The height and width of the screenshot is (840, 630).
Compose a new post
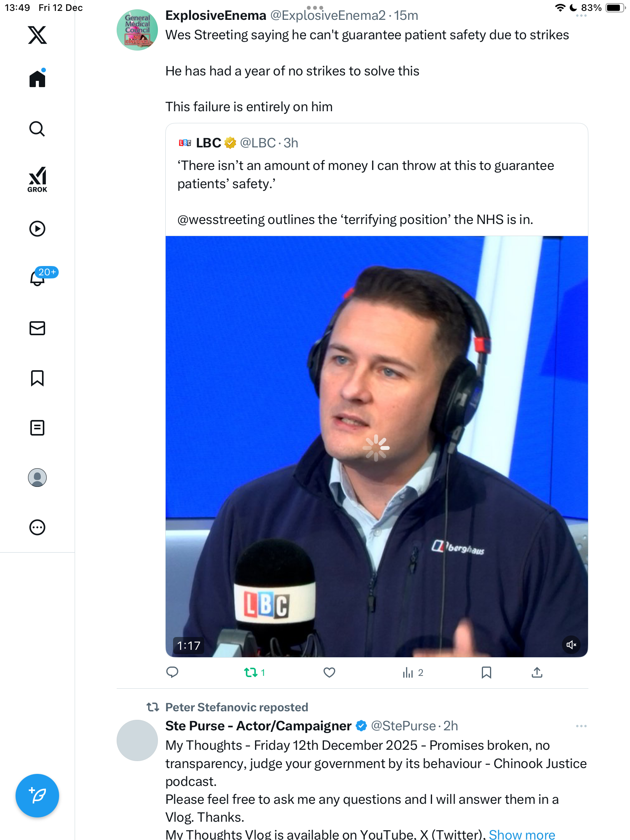pyautogui.click(x=37, y=796)
